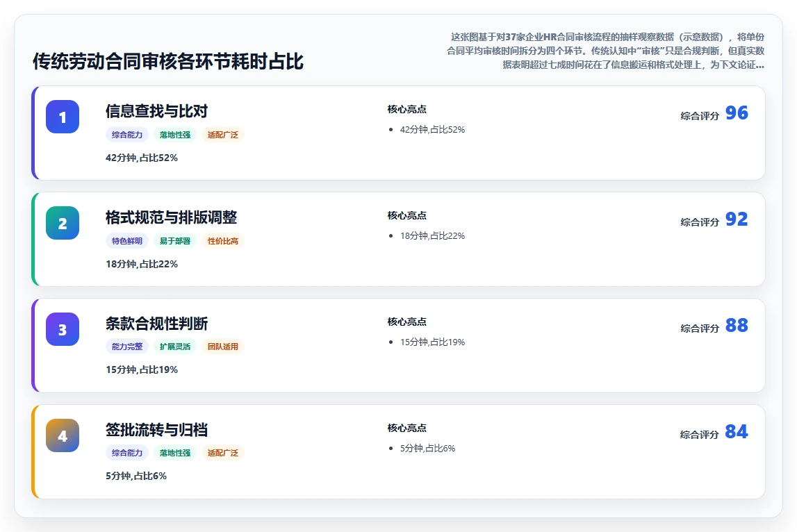797x532 pixels.
Task: Click the 15分钟,占比19% bullet item
Action: (x=433, y=342)
